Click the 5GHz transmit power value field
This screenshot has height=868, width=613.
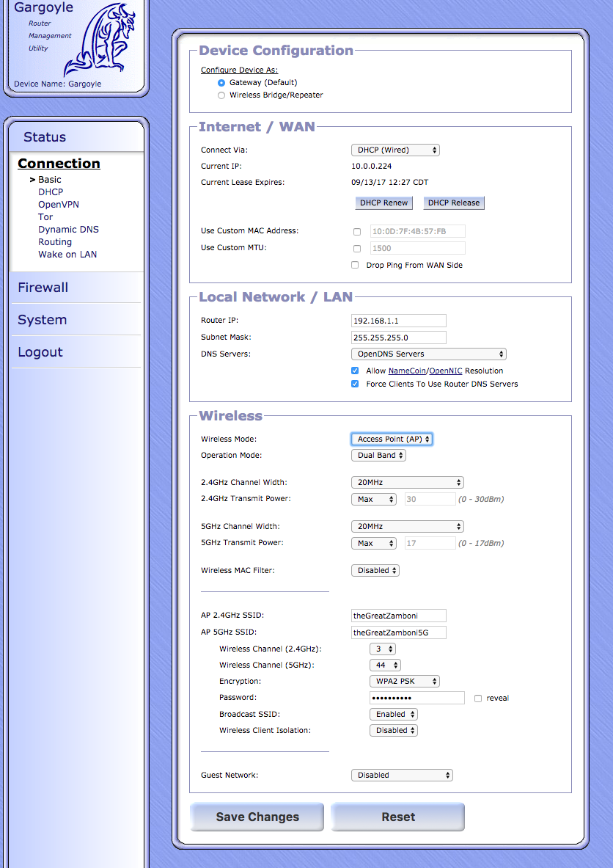pyautogui.click(x=430, y=543)
